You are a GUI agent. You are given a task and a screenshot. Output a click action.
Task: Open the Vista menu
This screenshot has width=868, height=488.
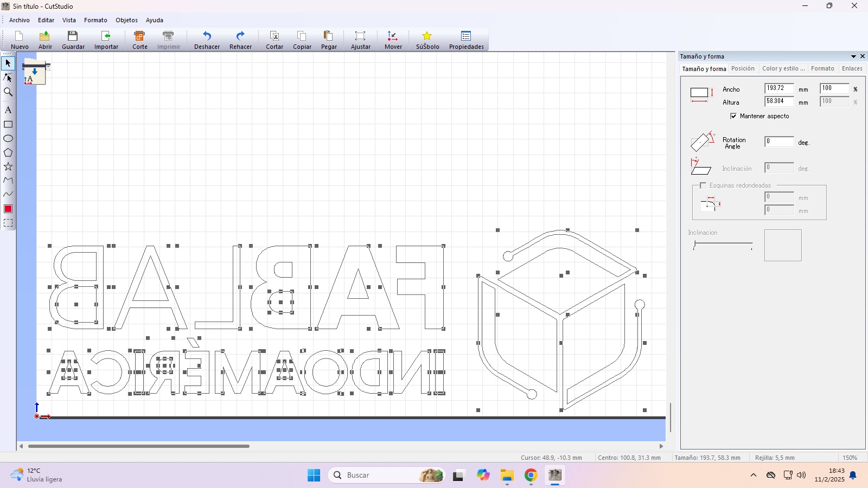point(69,20)
